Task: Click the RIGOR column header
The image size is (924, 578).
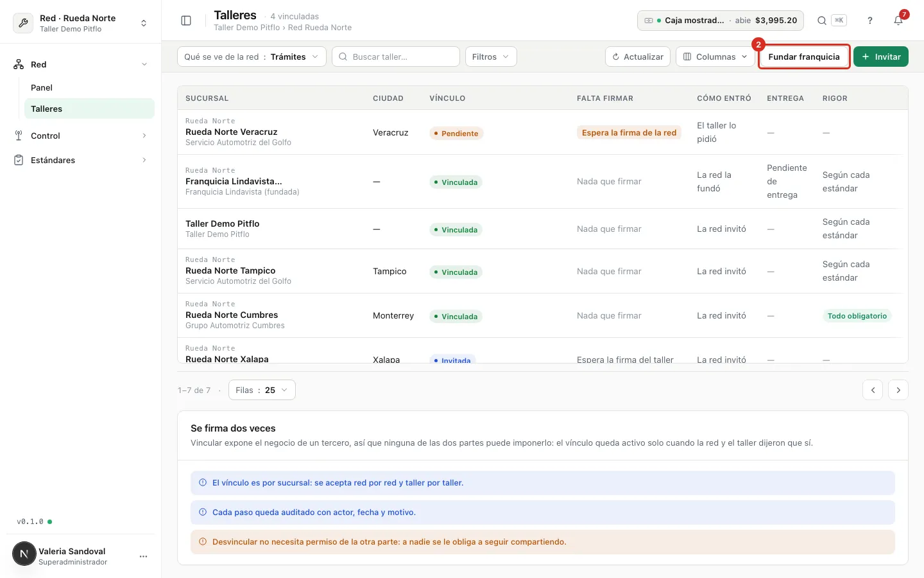Action: (x=835, y=98)
